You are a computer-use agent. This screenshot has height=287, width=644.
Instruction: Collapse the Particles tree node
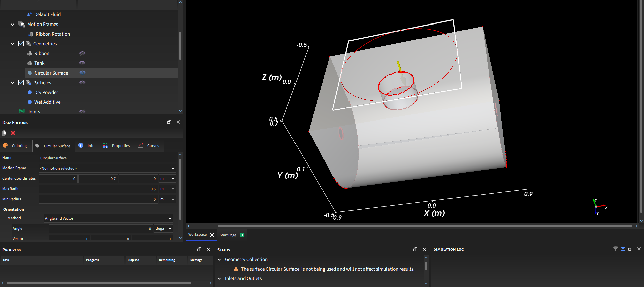12,83
